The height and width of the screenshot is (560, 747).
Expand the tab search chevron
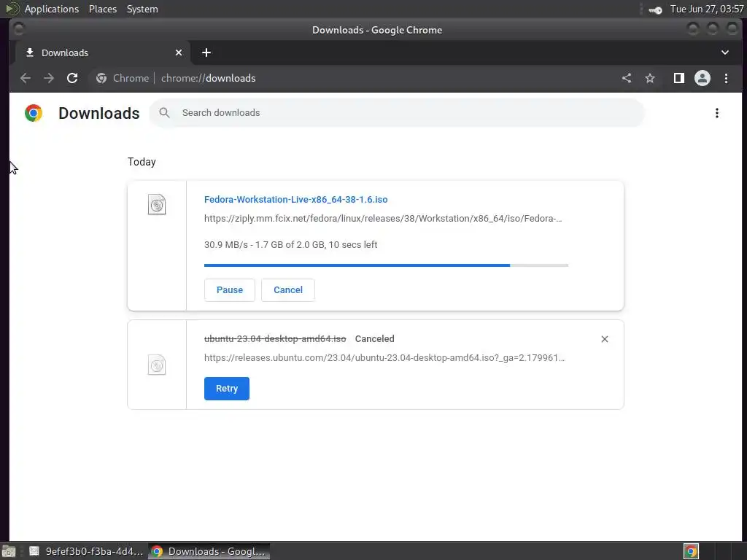pos(725,52)
